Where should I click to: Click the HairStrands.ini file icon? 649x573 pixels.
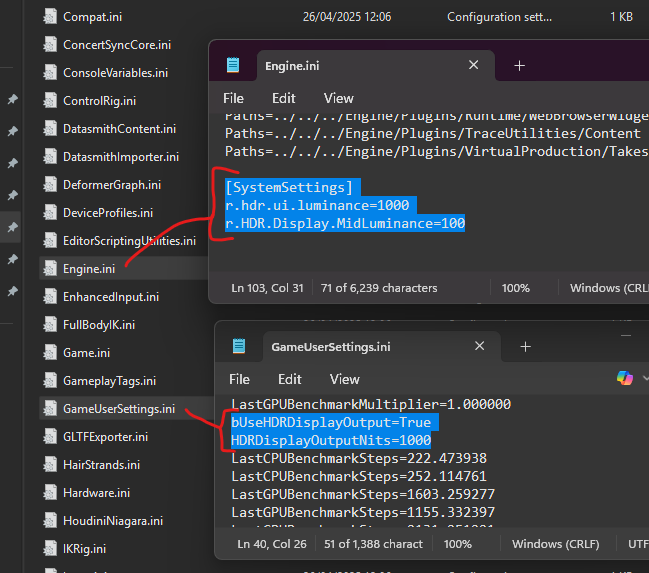coord(50,465)
